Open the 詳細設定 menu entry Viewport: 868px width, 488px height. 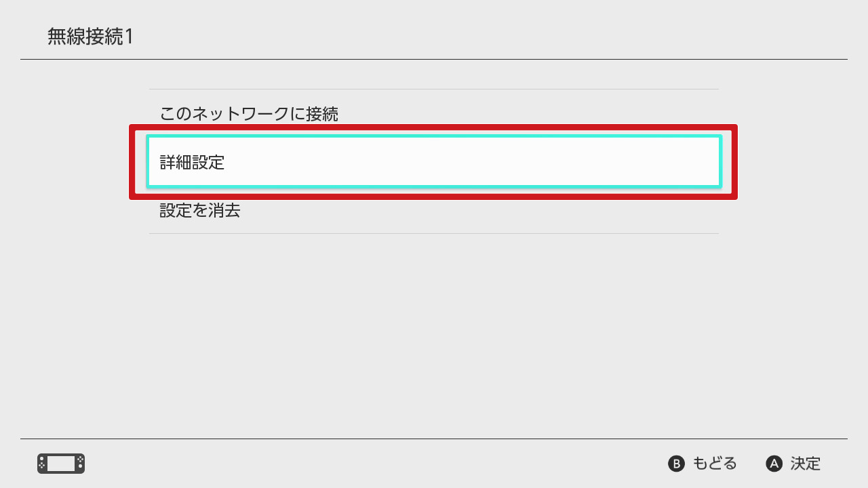(x=192, y=163)
